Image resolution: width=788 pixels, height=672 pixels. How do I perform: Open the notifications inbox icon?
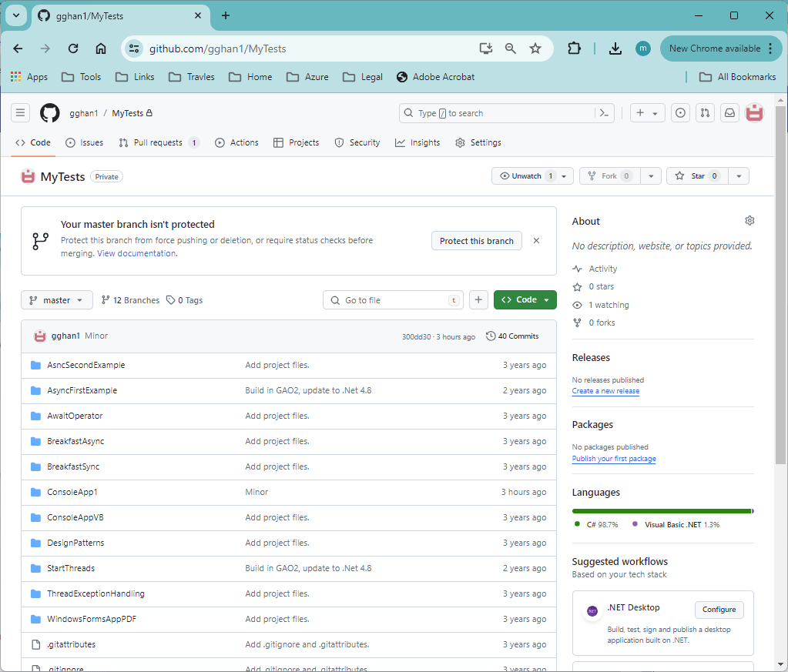pyautogui.click(x=729, y=113)
